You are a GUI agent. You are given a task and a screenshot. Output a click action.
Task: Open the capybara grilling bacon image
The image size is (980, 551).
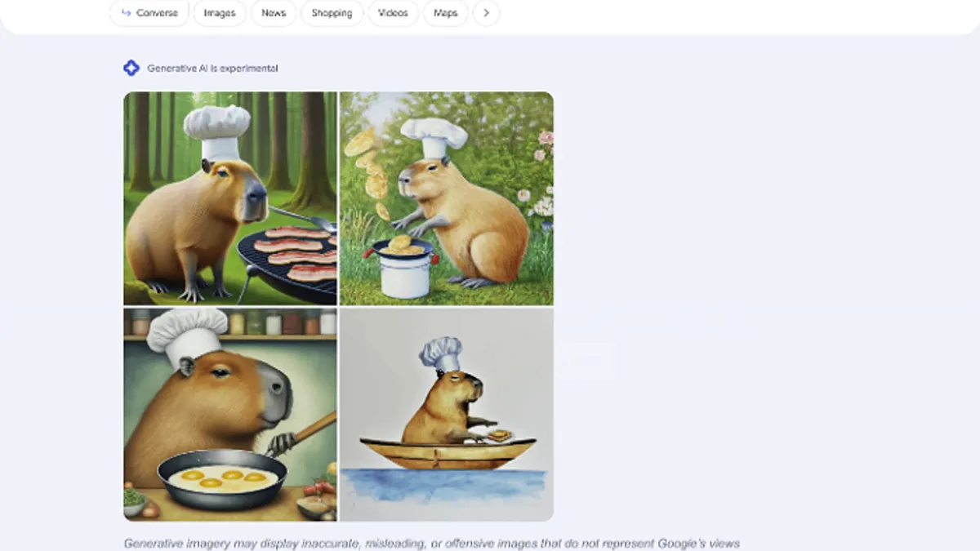(x=230, y=198)
